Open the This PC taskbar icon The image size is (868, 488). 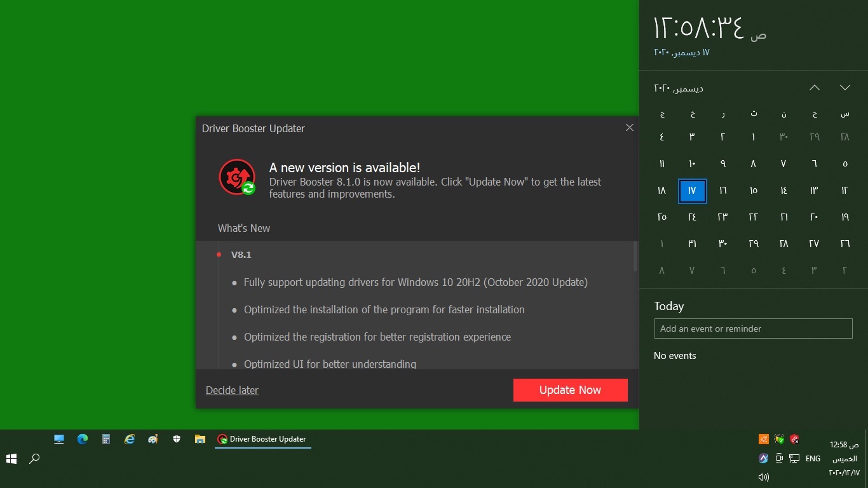pyautogui.click(x=59, y=439)
